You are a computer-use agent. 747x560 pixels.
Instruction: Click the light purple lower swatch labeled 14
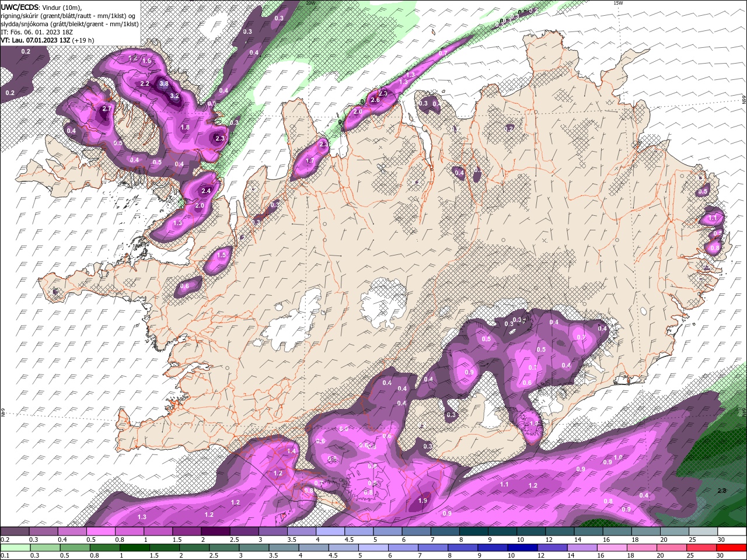[581, 548]
